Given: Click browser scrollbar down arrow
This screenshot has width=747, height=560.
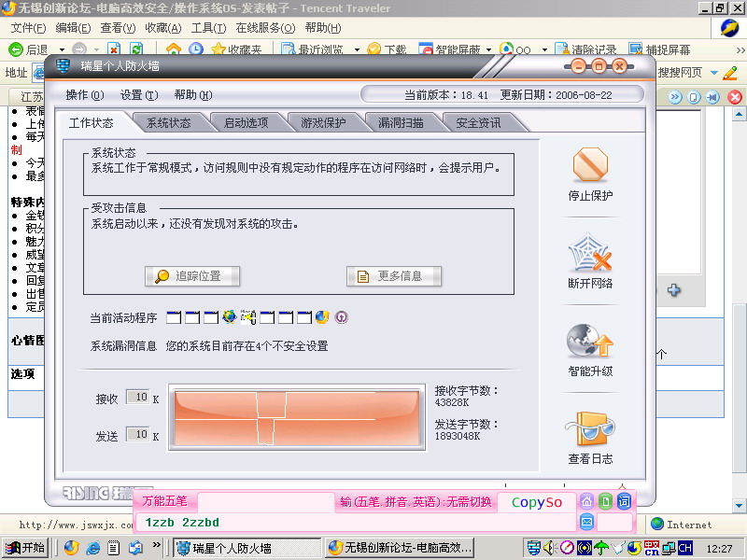Looking at the screenshot, I should click(x=739, y=505).
